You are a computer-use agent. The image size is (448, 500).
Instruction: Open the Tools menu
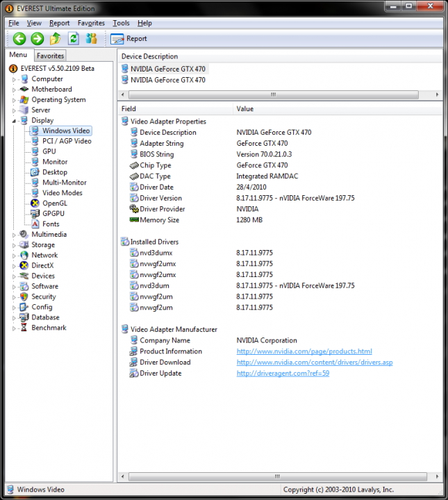point(121,23)
